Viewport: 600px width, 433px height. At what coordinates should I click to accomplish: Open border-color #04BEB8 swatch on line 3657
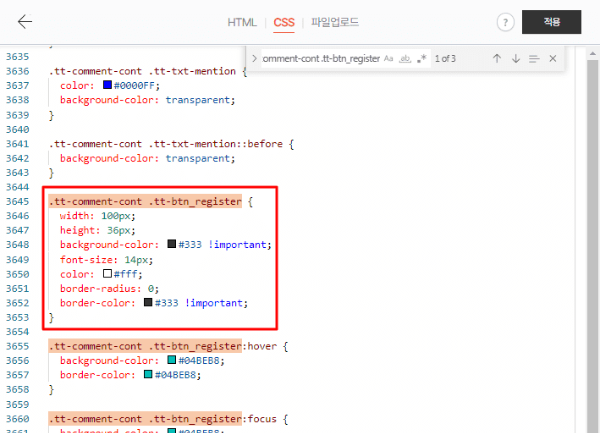[148, 374]
